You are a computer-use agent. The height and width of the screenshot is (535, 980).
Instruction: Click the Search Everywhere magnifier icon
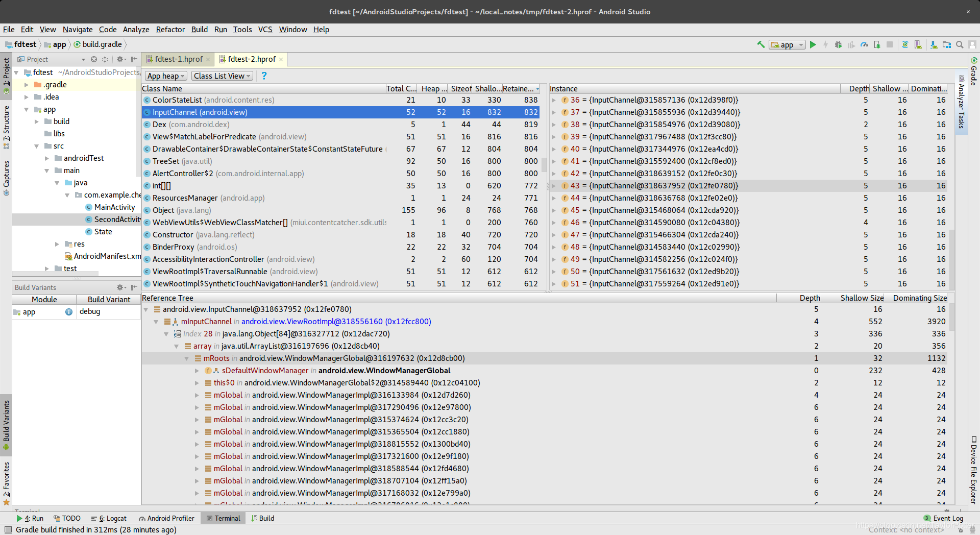(x=960, y=44)
